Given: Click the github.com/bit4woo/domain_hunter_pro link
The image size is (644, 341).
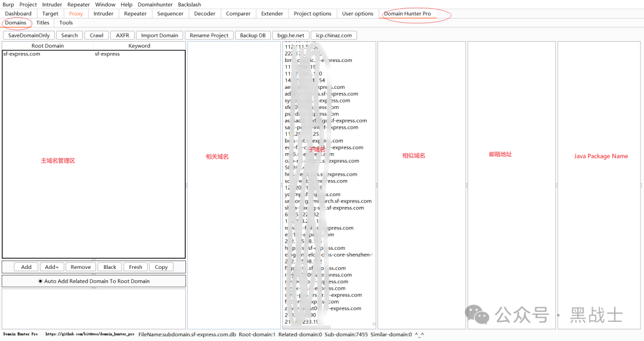Looking at the screenshot, I should click(x=89, y=334).
